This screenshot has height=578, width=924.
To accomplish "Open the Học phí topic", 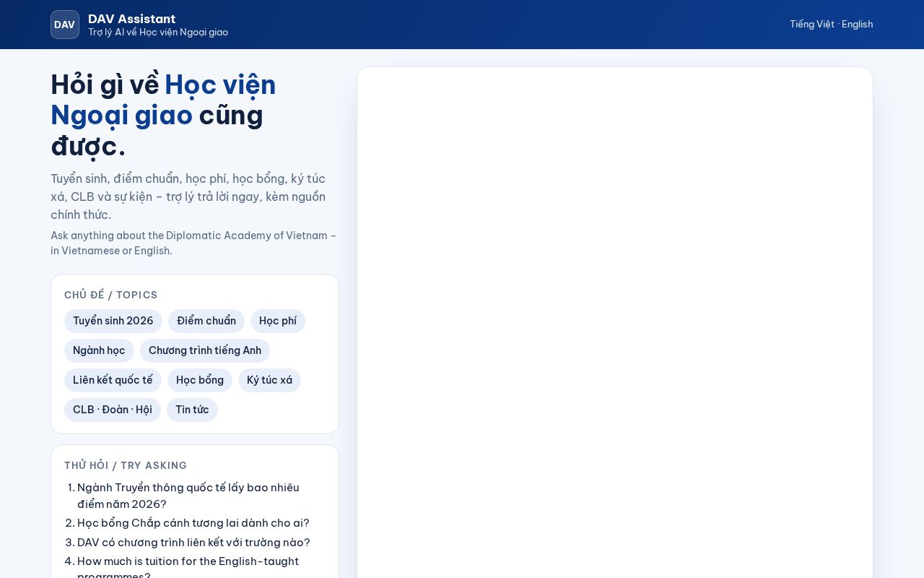I will (278, 321).
